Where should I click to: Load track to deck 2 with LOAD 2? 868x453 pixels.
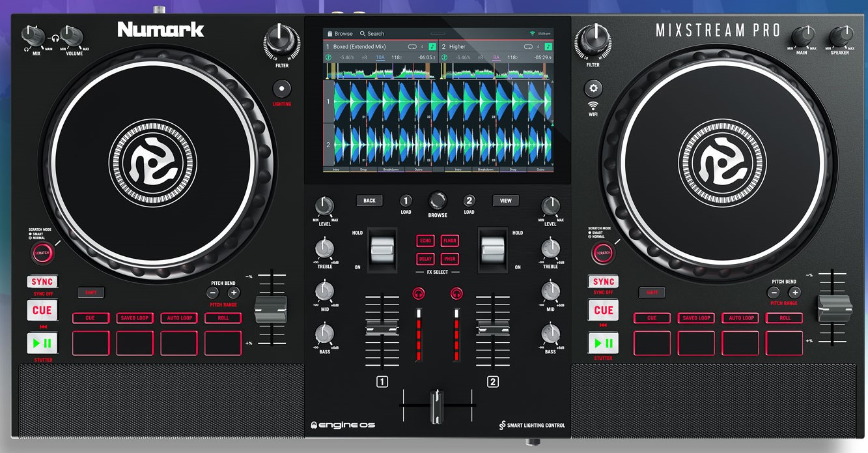pyautogui.click(x=469, y=201)
